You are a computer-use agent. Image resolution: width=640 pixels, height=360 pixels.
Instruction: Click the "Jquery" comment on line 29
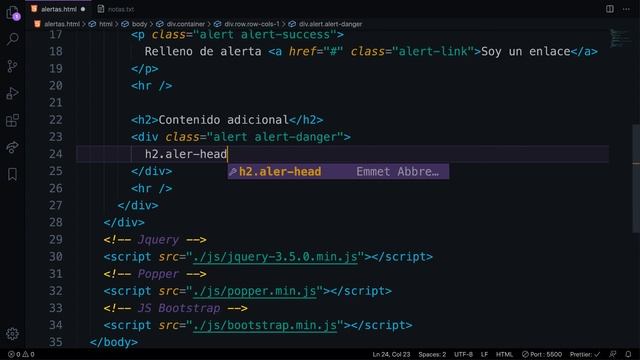(158, 240)
